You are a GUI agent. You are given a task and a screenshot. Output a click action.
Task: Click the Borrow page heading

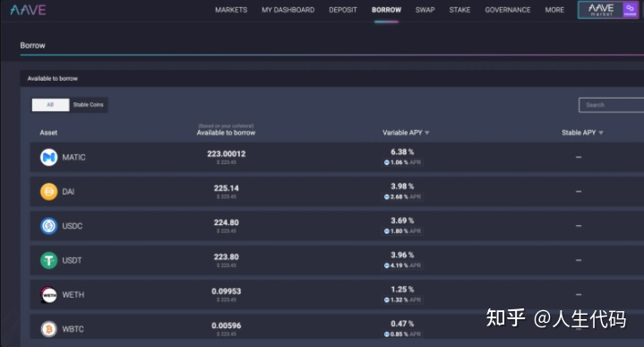pyautogui.click(x=33, y=46)
